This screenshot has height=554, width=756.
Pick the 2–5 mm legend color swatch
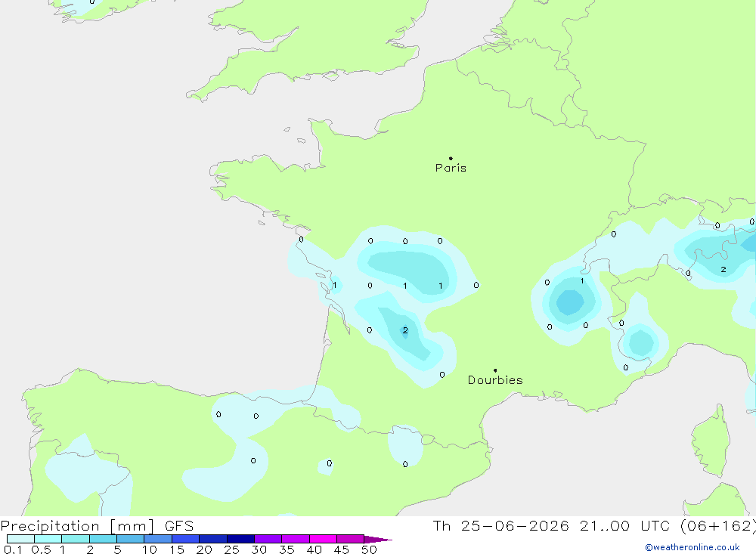103,539
